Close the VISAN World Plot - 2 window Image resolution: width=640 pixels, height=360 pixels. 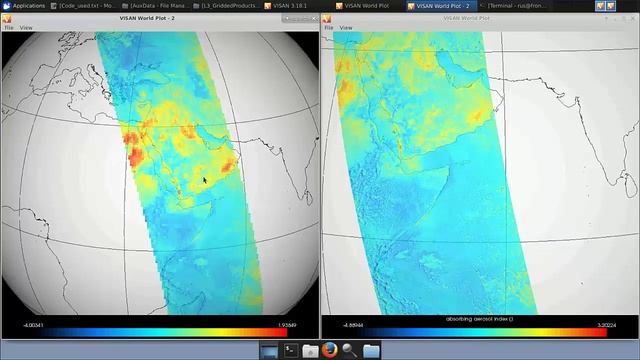coord(314,18)
